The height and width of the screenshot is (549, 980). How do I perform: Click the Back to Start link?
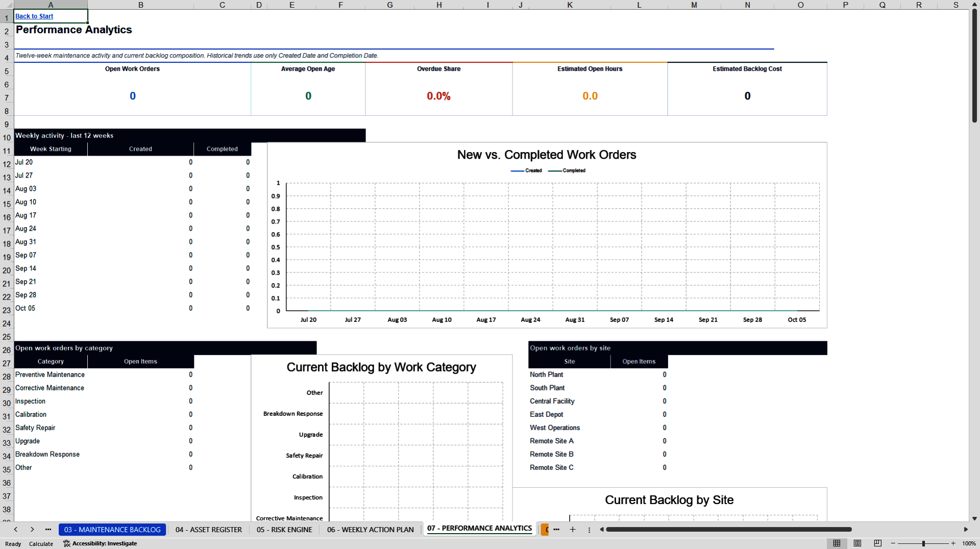pyautogui.click(x=34, y=16)
